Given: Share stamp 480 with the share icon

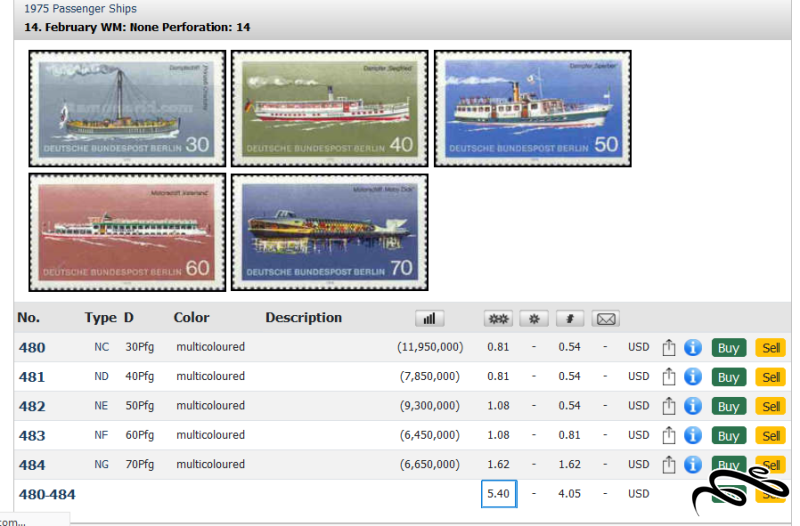Looking at the screenshot, I should pyautogui.click(x=668, y=348).
